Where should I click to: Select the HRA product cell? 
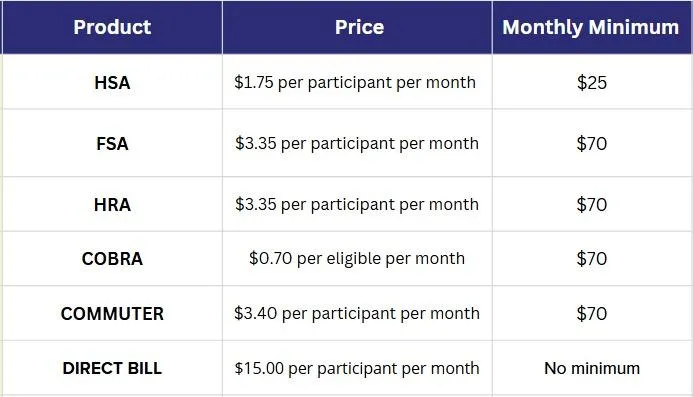[x=112, y=204]
